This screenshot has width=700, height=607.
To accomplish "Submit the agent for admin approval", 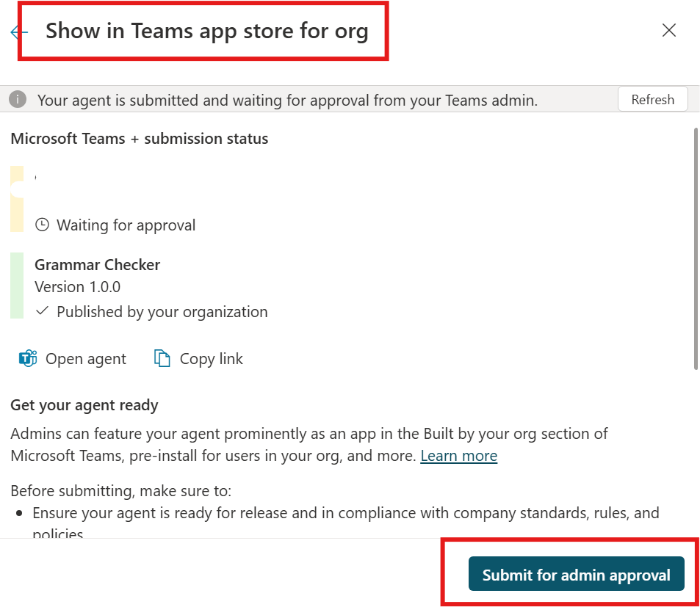I will tap(576, 574).
